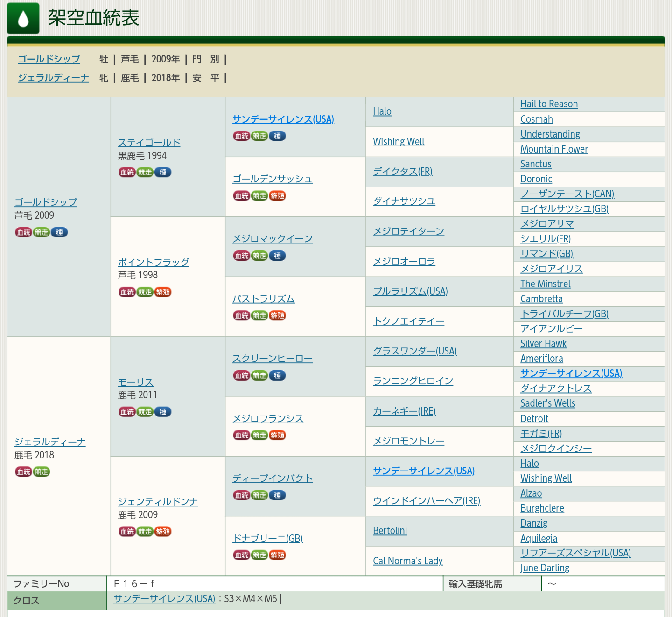Open 競走 badge under ジェンティルドンナ
Viewport: 672px width, 617px height.
point(145,532)
